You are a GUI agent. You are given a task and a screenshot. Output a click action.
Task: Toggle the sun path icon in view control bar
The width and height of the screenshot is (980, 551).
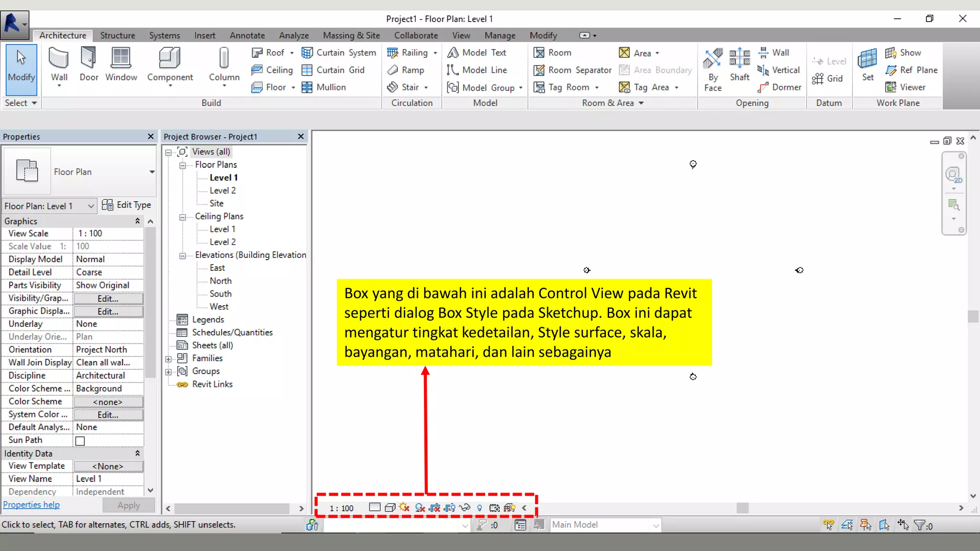(404, 507)
